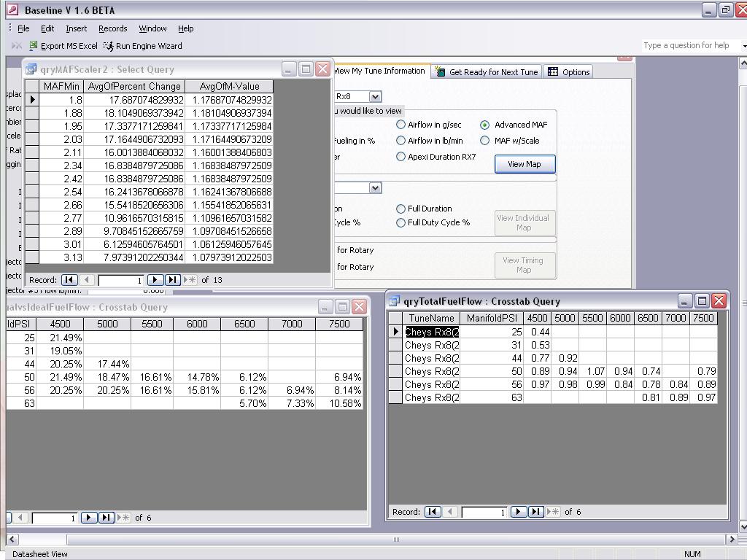Expand the help question box dropdown
This screenshot has height=560, width=747.
pyautogui.click(x=743, y=46)
